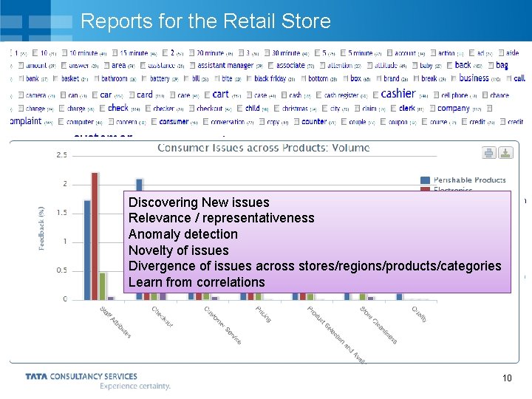
Task: Click the Perishable Products legend swatch
Action: tap(425, 180)
